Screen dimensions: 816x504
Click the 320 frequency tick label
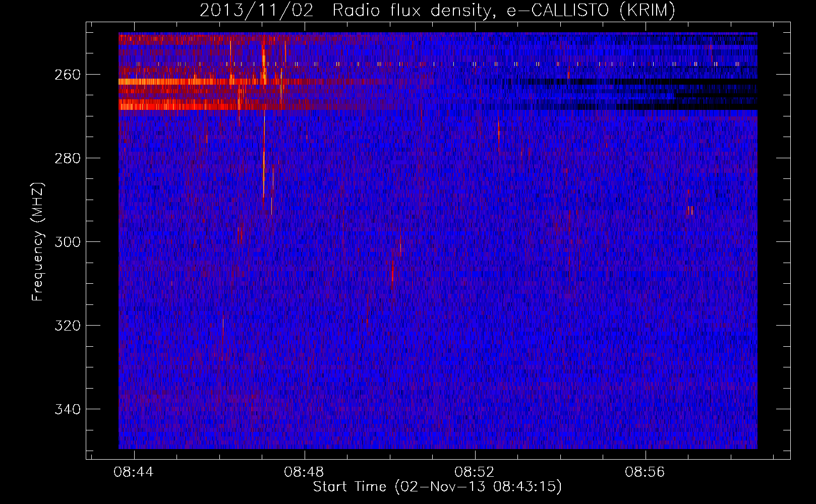(x=67, y=326)
